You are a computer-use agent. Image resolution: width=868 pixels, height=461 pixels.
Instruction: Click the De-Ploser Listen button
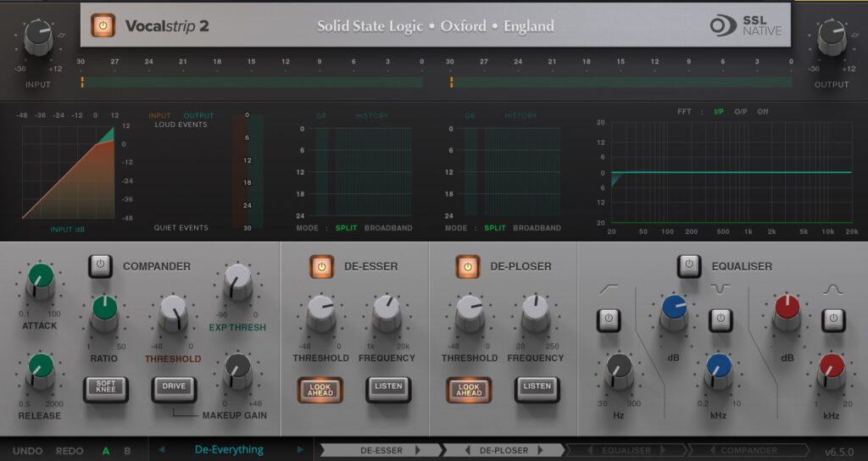[537, 389]
